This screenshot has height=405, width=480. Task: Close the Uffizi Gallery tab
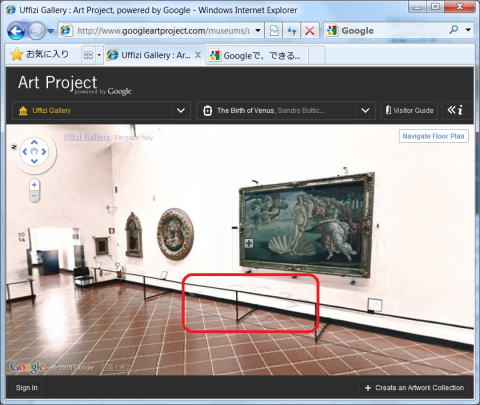198,55
